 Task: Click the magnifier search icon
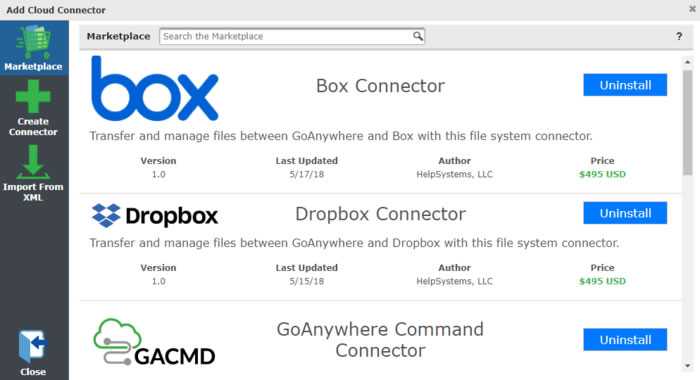[x=417, y=36]
